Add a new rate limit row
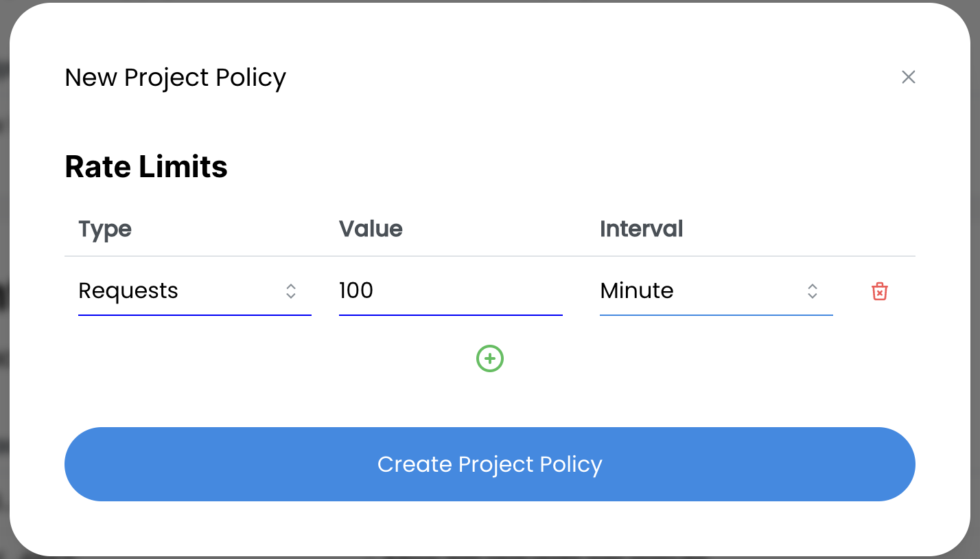The height and width of the screenshot is (559, 980). [490, 358]
